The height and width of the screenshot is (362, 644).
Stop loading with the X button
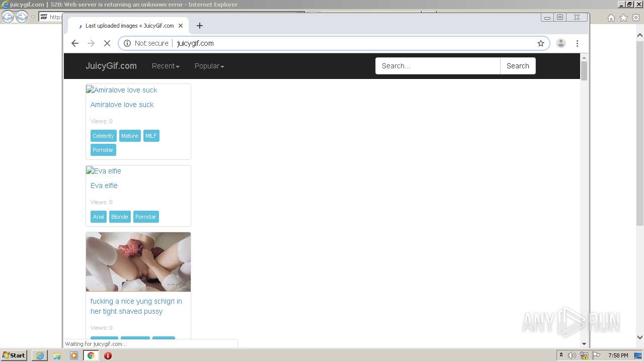(107, 43)
